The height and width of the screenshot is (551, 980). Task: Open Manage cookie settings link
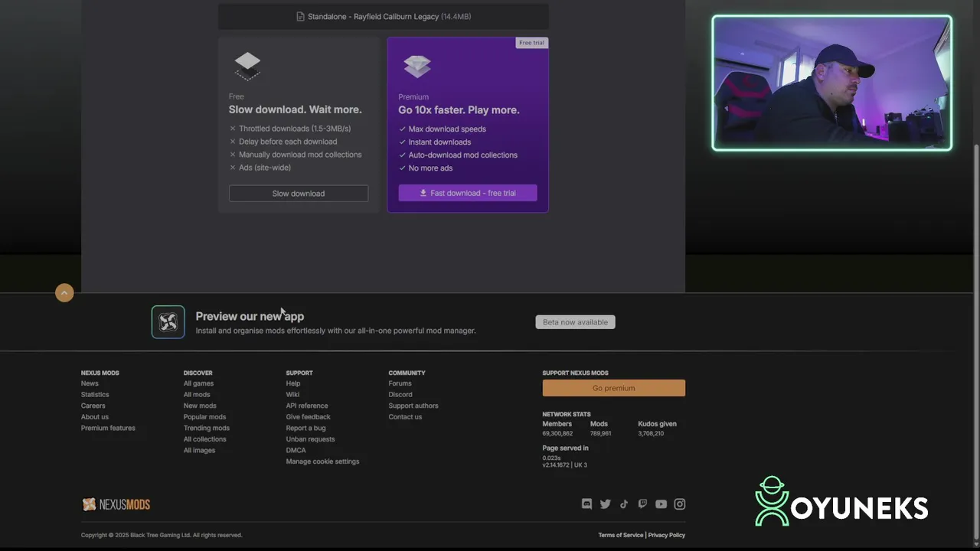tap(322, 461)
